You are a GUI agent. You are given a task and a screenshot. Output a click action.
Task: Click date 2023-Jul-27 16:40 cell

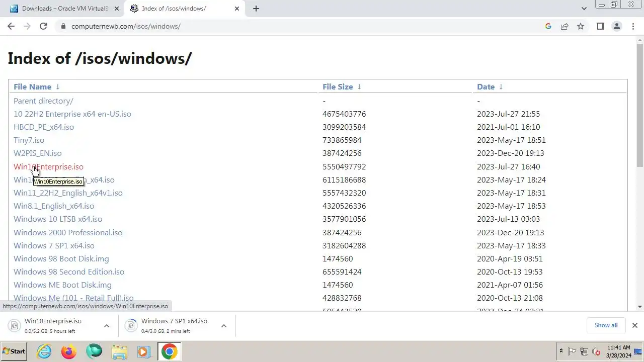(x=508, y=166)
